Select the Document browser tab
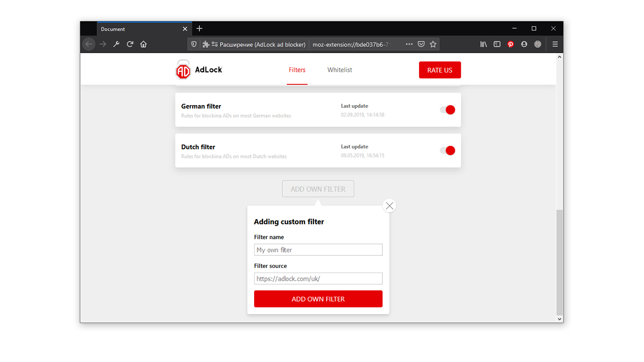Screen dimensions: 644x362 144,29
